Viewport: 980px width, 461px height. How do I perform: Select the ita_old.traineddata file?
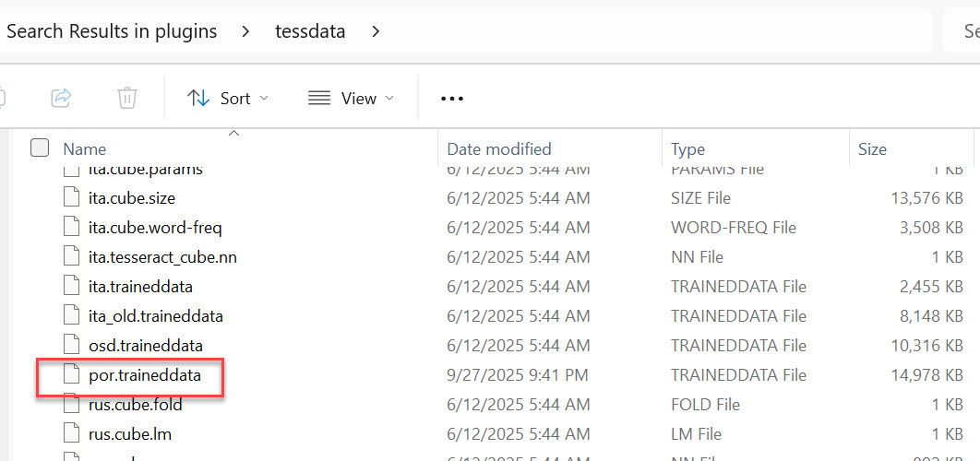(155, 316)
